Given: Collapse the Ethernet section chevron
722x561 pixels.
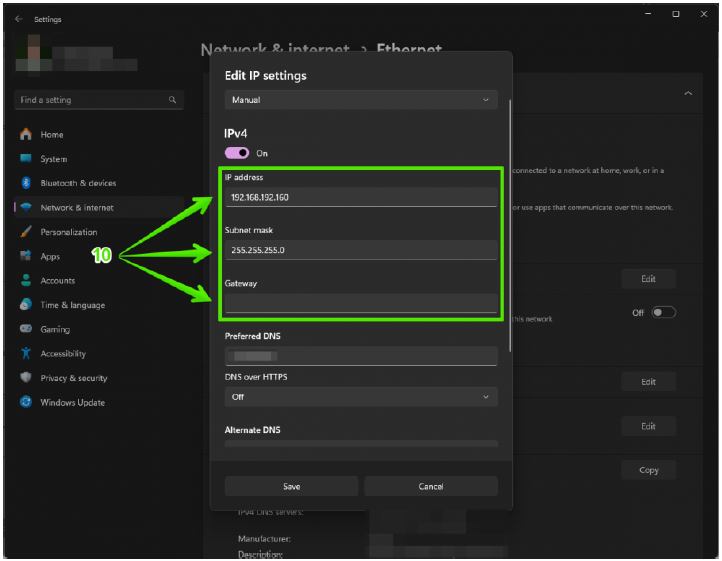Looking at the screenshot, I should pyautogui.click(x=688, y=94).
